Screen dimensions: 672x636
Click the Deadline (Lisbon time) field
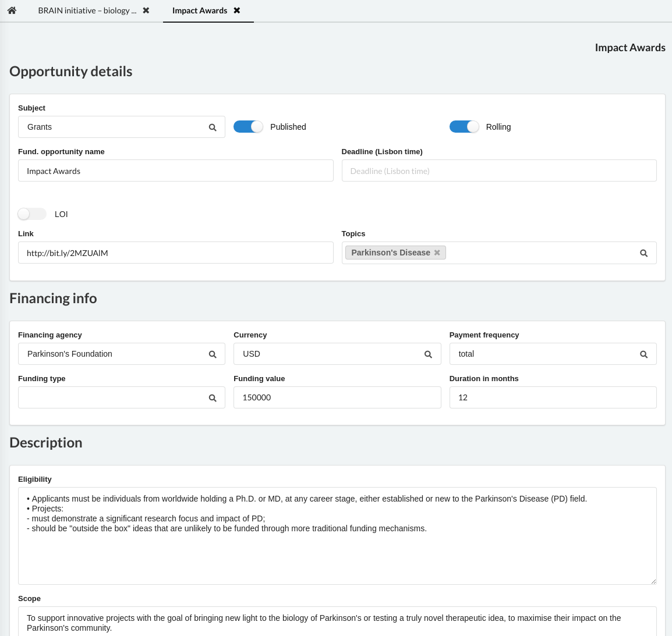pos(499,170)
